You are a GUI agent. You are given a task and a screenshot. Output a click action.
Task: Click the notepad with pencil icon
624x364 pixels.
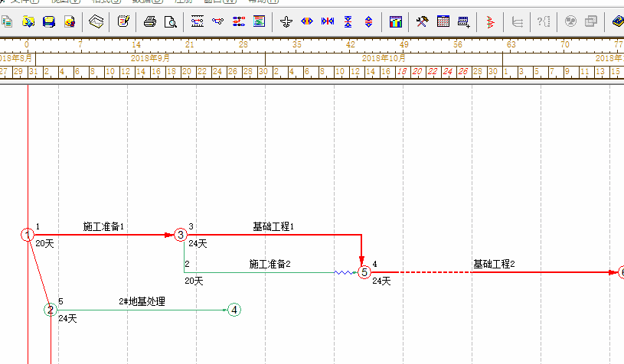[123, 21]
